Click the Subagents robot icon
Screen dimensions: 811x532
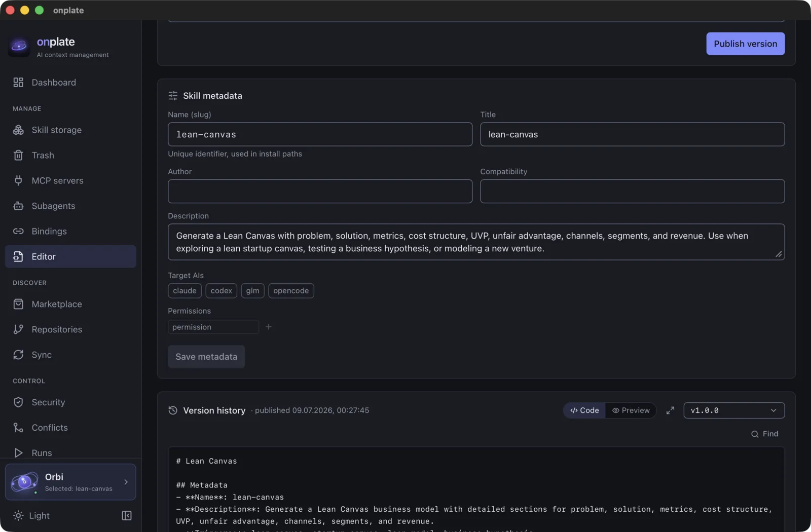click(x=18, y=206)
